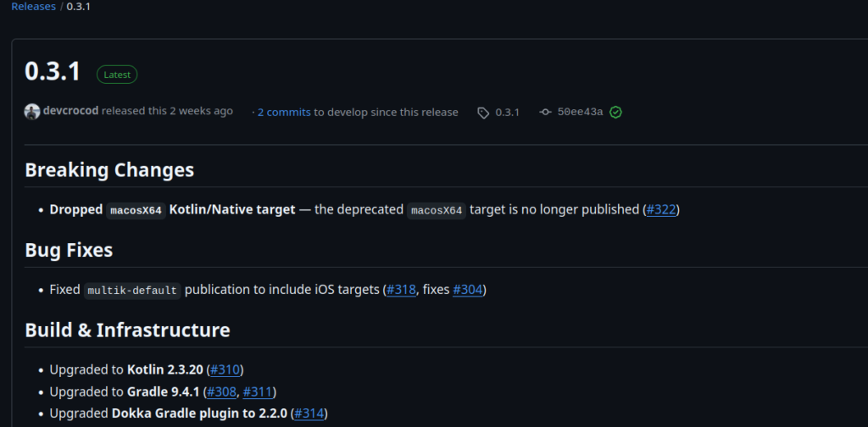Open Gradle upgrade link #311

tap(258, 392)
